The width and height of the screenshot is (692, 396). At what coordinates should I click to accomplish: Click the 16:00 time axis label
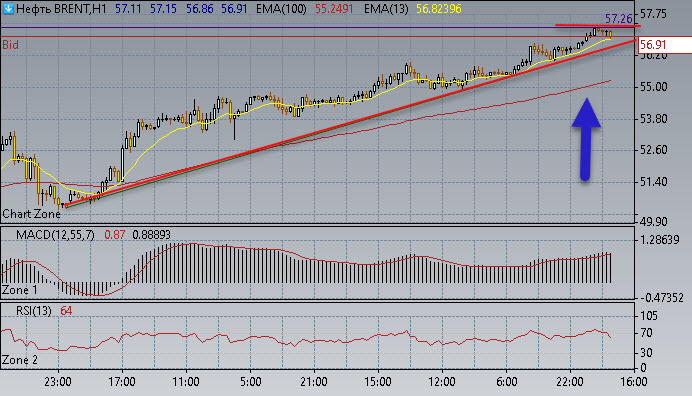pyautogui.click(x=634, y=382)
